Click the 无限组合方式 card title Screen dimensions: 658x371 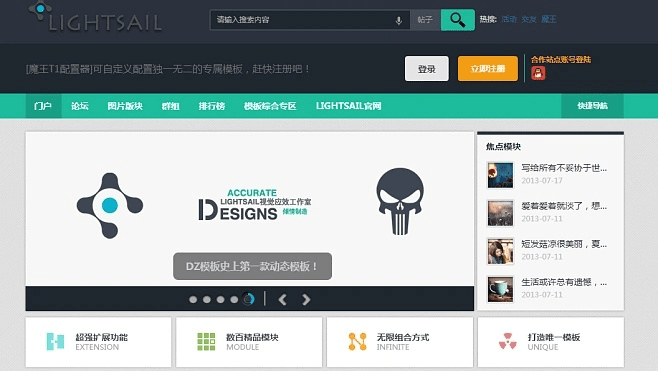coord(403,337)
